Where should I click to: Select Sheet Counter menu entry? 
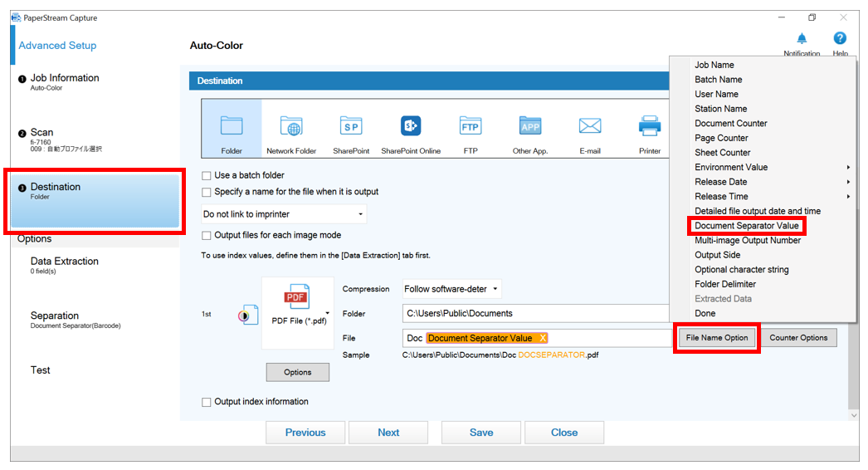point(723,153)
